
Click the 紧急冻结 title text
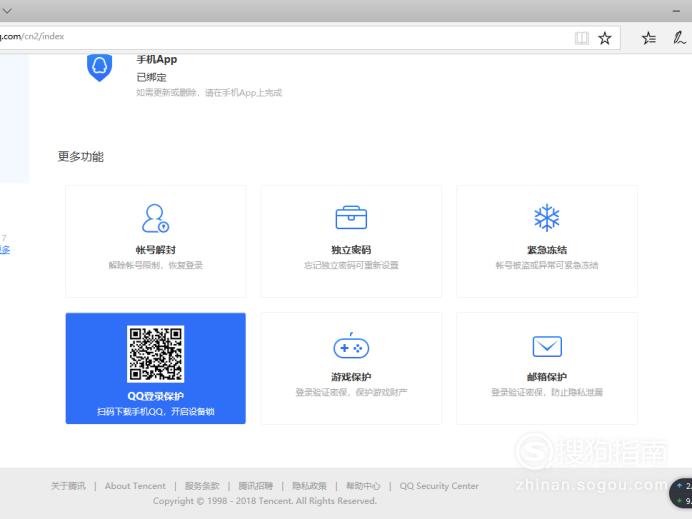pos(547,250)
